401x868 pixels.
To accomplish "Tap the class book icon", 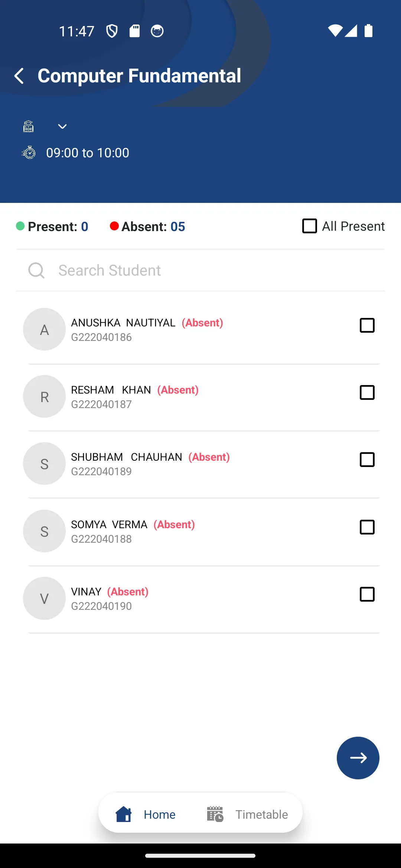I will point(29,126).
